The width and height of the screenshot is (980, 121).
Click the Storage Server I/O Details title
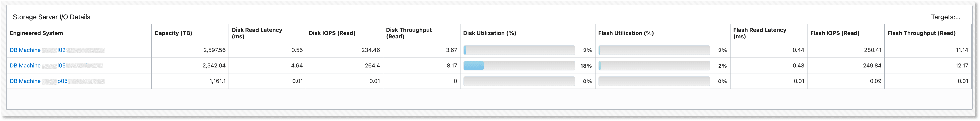coord(52,17)
